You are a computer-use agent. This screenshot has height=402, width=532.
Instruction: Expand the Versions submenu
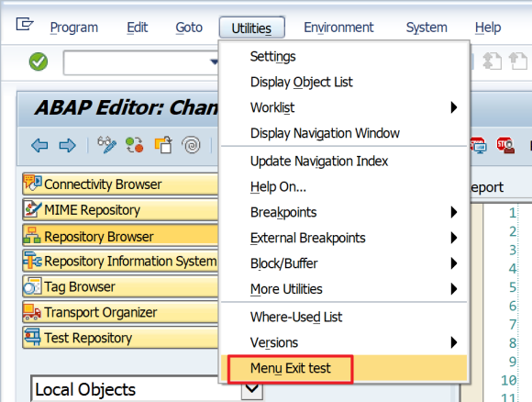[344, 342]
